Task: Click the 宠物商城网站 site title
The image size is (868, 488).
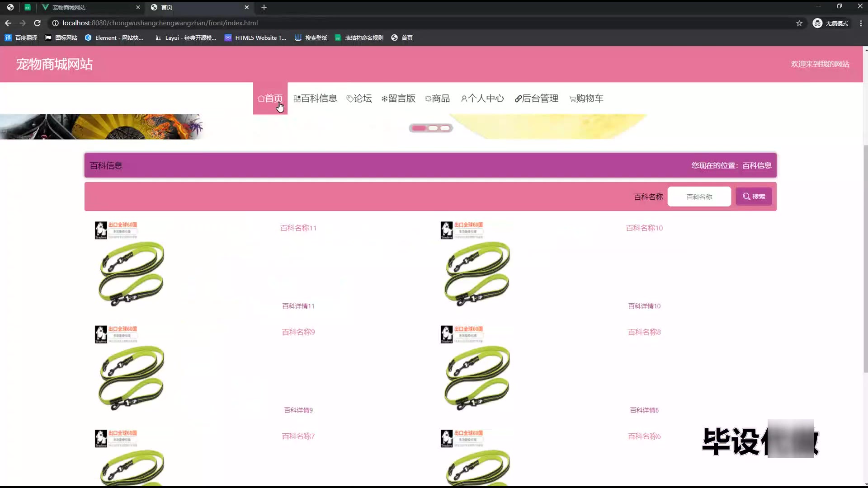Action: [x=54, y=64]
